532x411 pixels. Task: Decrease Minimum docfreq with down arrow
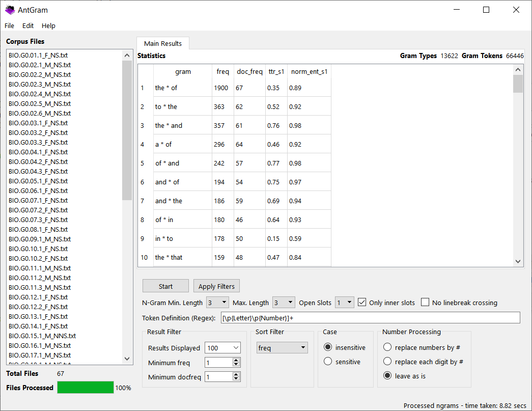(x=236, y=379)
